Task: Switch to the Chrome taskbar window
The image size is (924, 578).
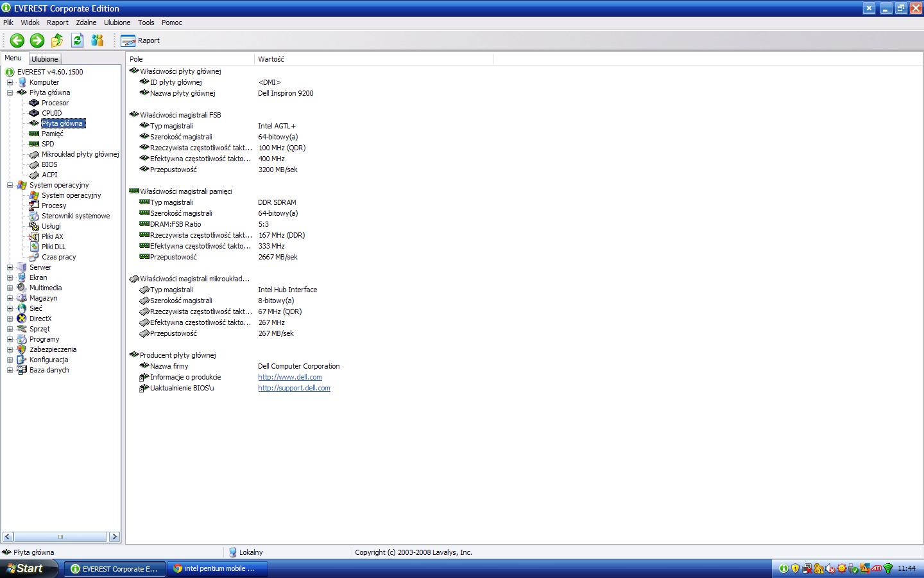Action: [x=218, y=568]
